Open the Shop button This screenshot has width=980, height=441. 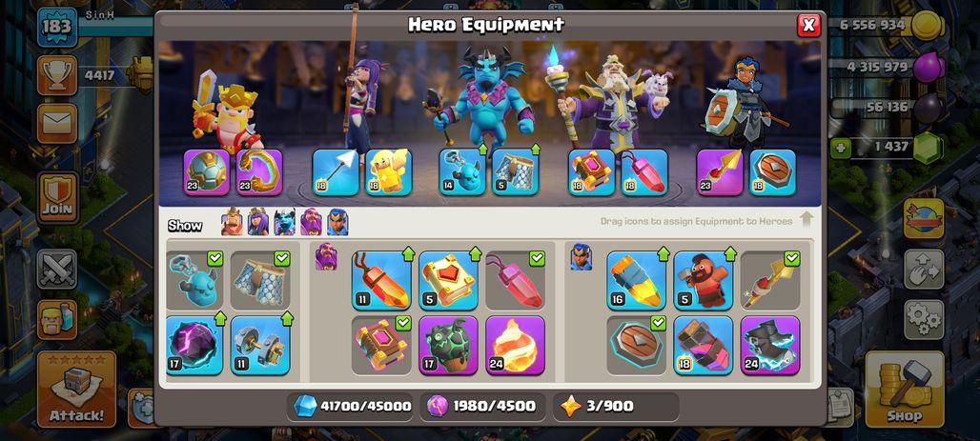tap(905, 390)
